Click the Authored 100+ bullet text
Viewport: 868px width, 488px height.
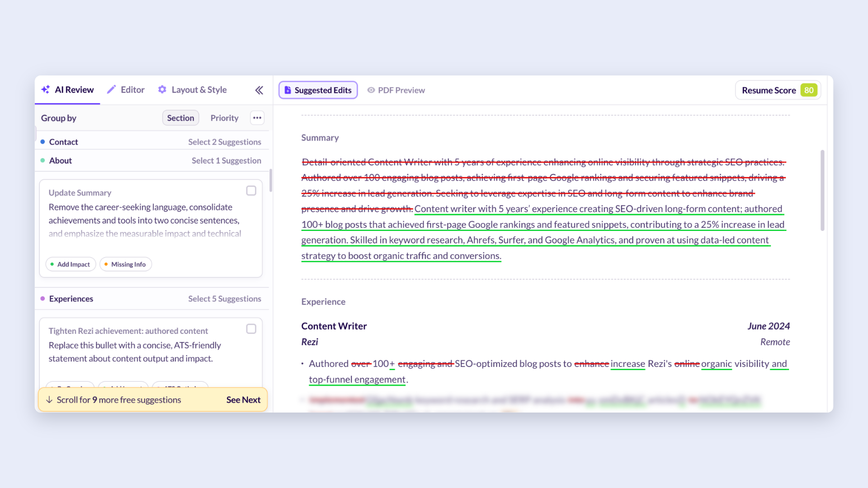548,371
